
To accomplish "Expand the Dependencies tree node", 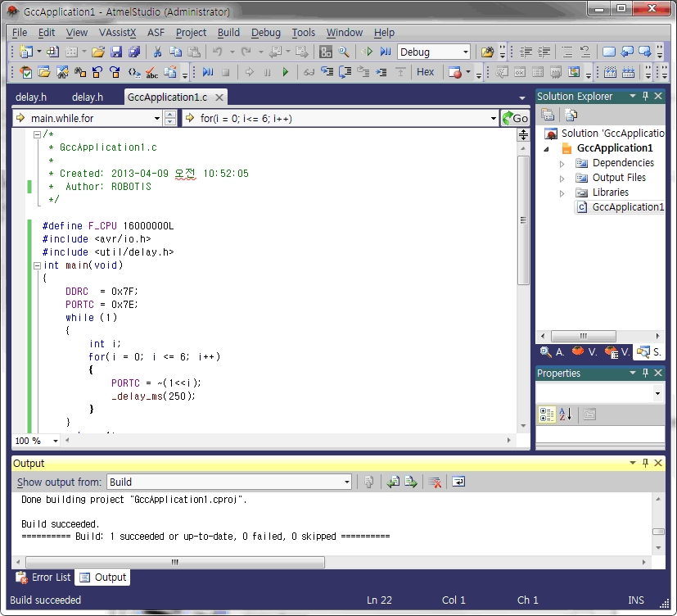I will 562,163.
